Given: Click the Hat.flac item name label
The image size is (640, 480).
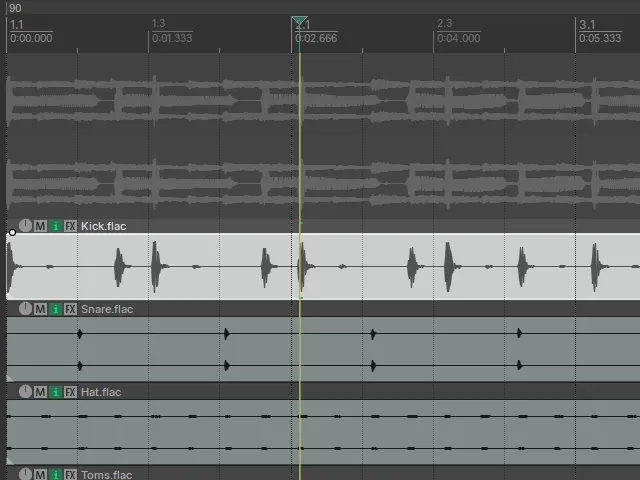Looking at the screenshot, I should pos(101,392).
